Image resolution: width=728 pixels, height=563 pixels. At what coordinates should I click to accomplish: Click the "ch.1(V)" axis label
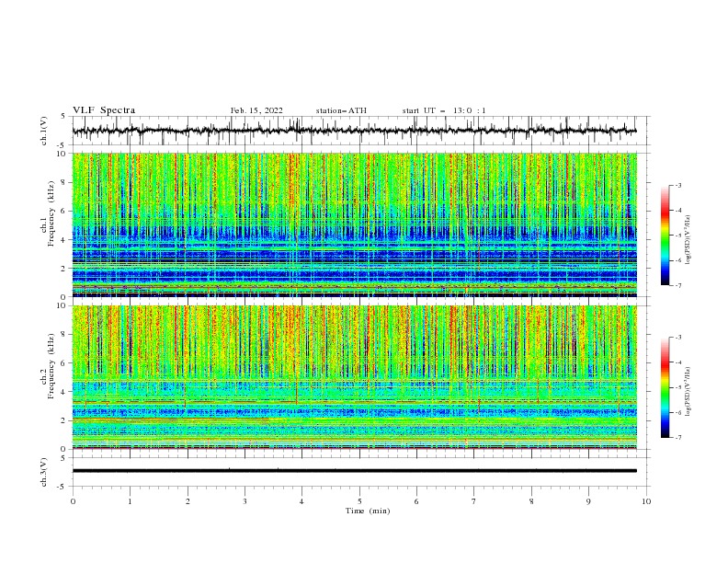(44, 131)
